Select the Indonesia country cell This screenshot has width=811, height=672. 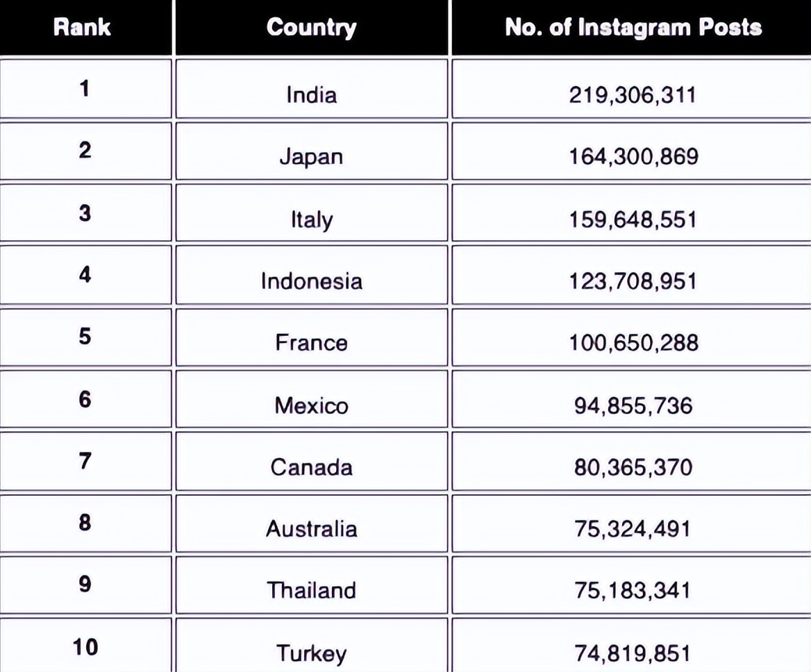(x=311, y=274)
